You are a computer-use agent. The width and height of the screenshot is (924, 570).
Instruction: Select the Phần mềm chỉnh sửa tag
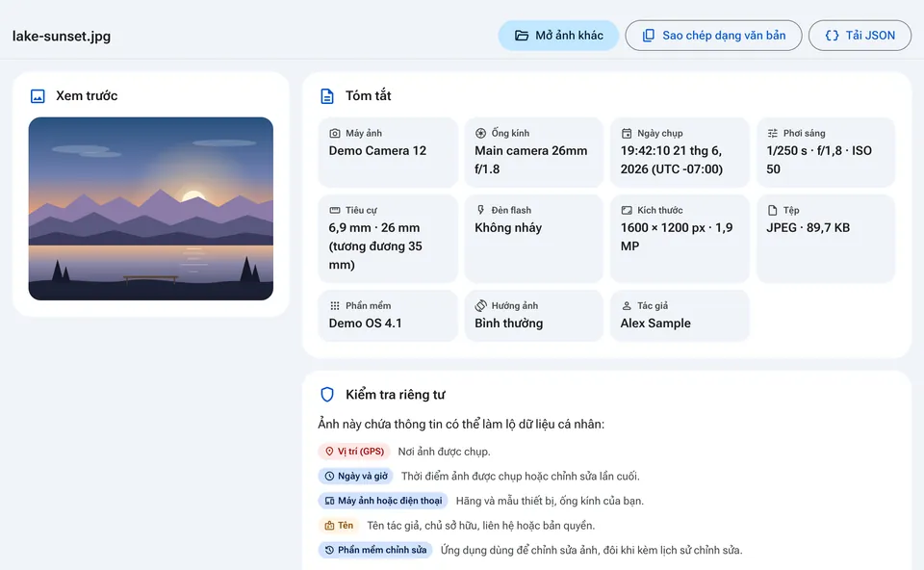pyautogui.click(x=375, y=551)
